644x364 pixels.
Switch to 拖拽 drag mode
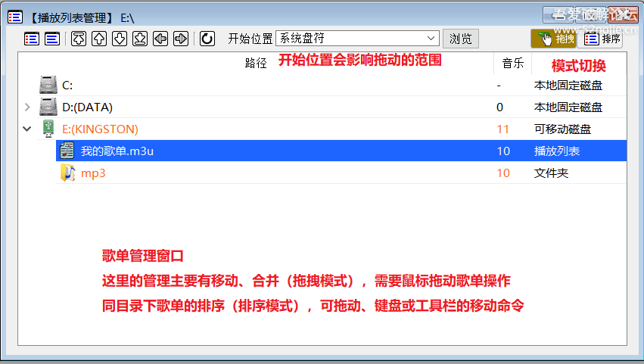click(x=554, y=39)
